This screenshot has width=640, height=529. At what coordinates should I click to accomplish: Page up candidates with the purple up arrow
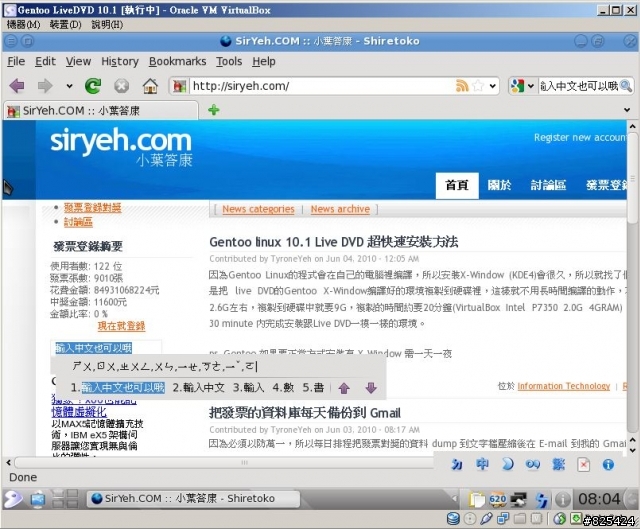(344, 388)
